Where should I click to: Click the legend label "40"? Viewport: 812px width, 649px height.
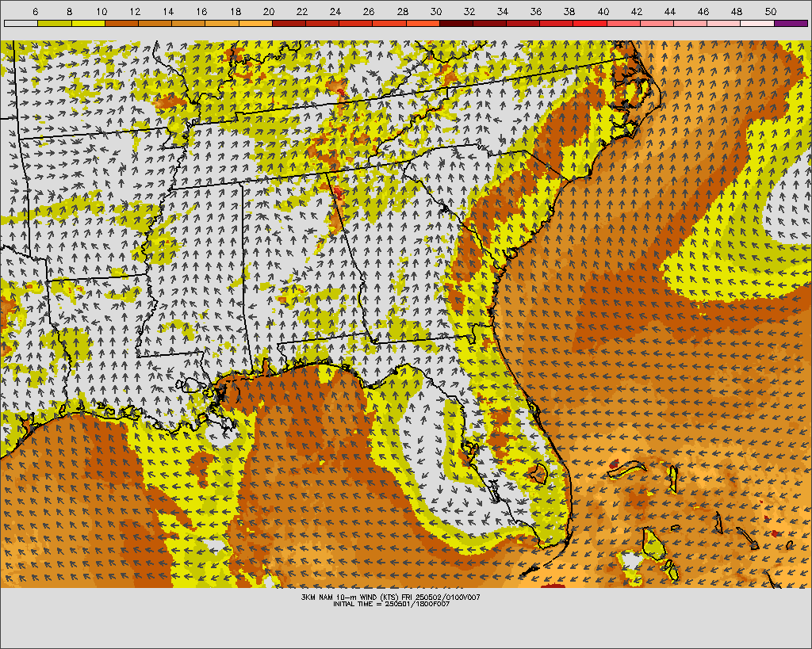coord(603,11)
